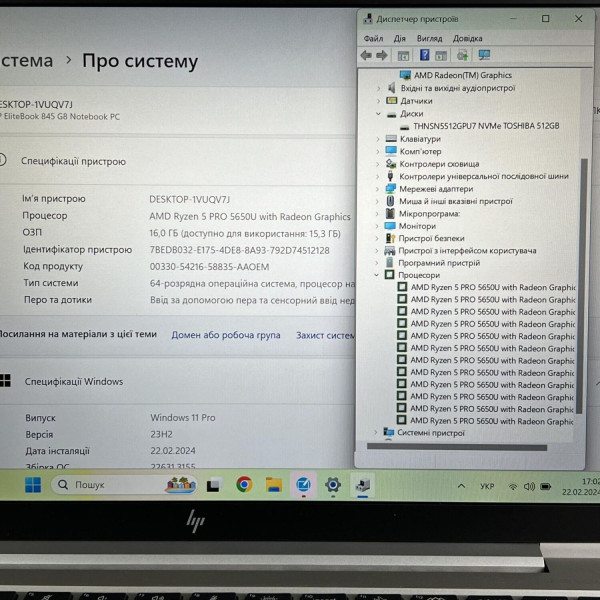
Task: Click processor value AMD Ryzen 5 PRO 5650U
Action: [x=249, y=217]
